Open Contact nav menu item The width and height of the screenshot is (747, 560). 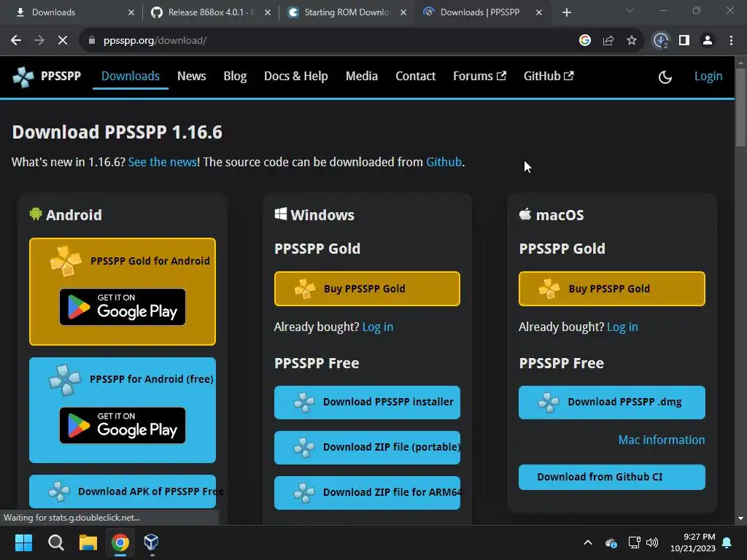415,76
